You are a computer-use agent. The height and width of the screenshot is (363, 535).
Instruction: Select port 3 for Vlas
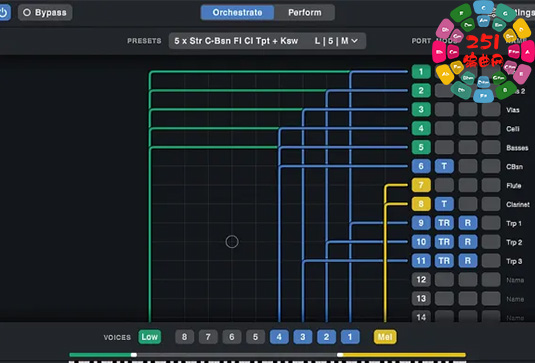point(421,110)
